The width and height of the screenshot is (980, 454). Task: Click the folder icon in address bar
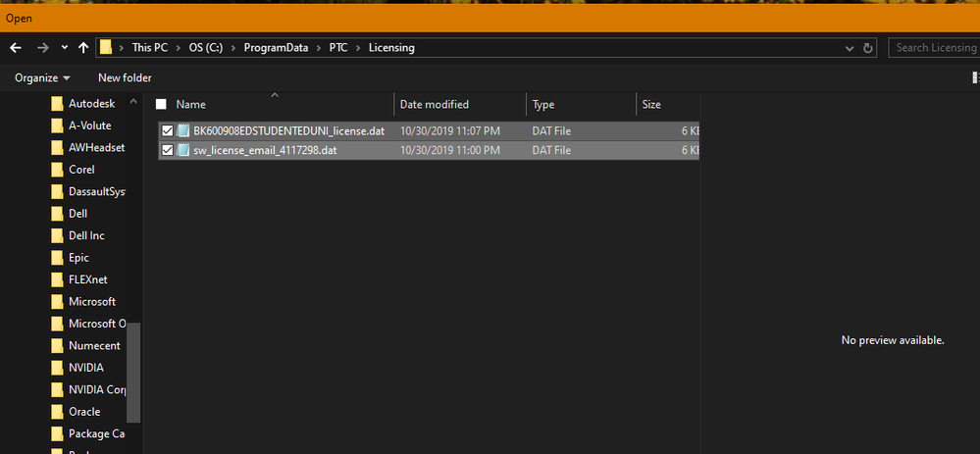[x=106, y=47]
